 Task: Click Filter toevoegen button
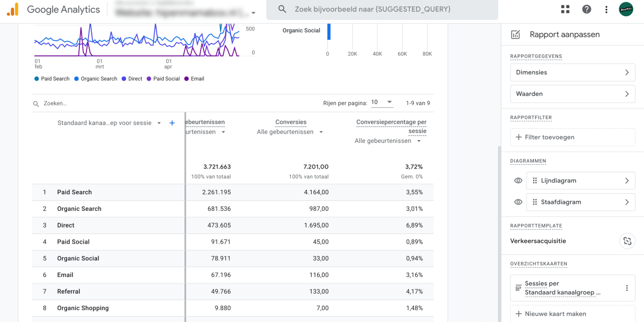click(x=572, y=137)
